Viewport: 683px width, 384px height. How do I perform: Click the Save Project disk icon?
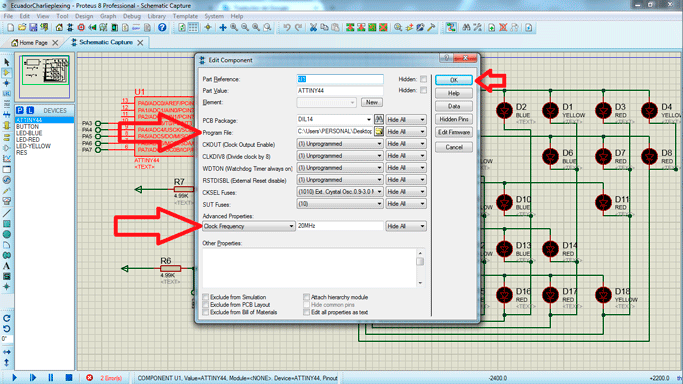(x=33, y=27)
